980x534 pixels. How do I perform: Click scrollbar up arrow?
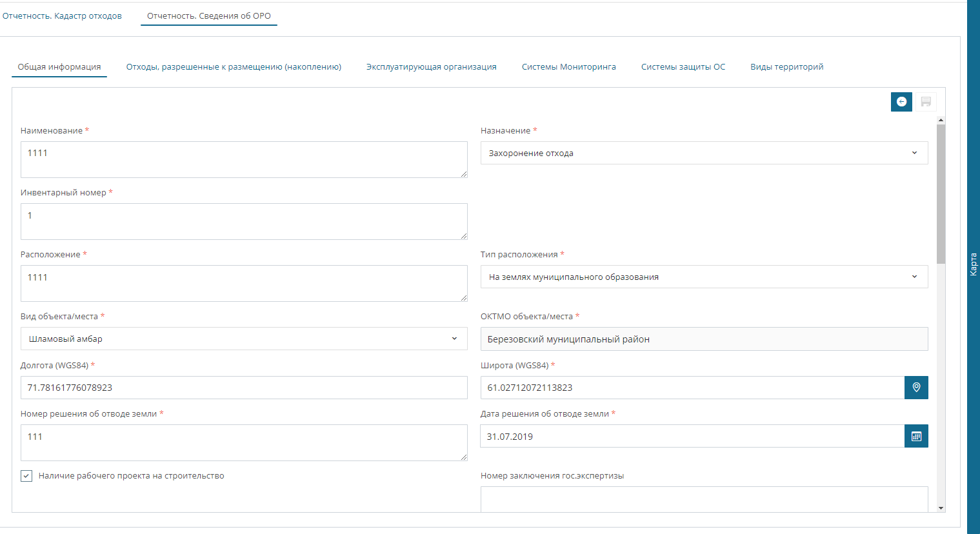(x=941, y=121)
